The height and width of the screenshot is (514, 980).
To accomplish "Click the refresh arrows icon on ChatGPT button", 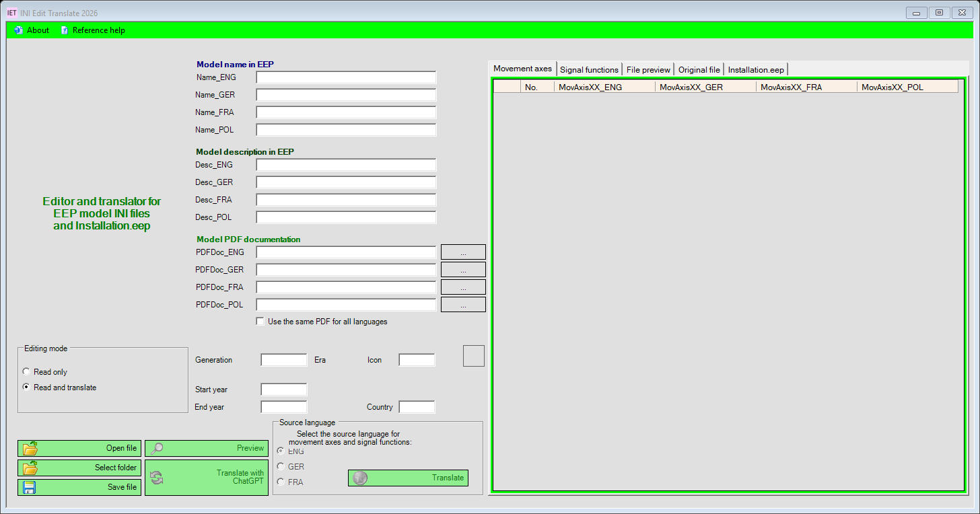I will click(x=156, y=478).
